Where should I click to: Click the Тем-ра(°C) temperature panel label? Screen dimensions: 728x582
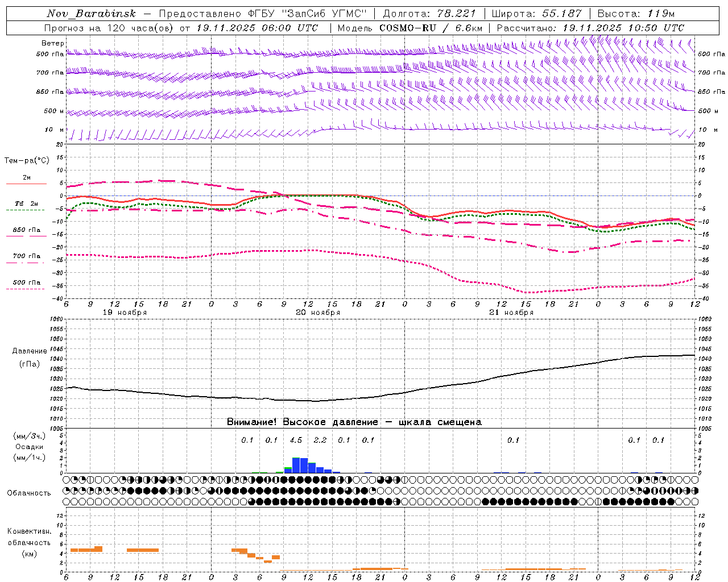27,161
